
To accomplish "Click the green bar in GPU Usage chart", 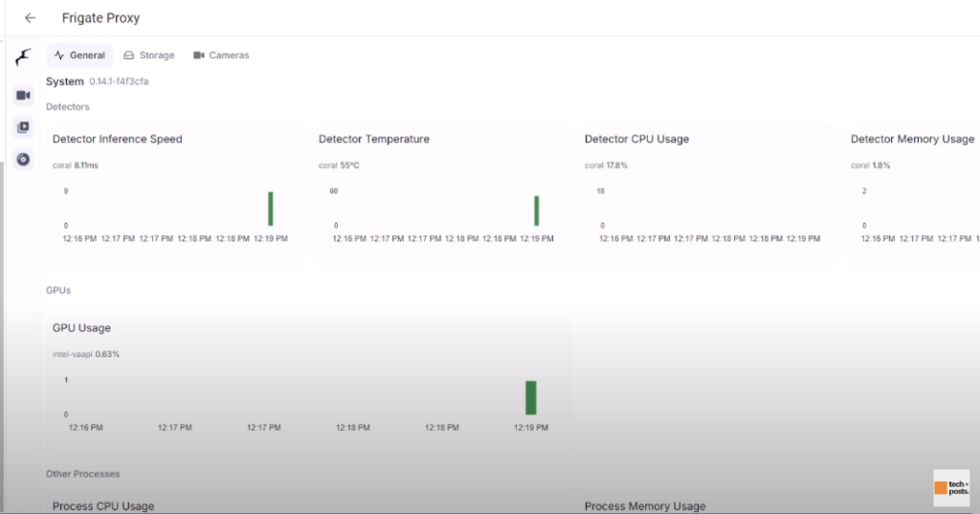I will pyautogui.click(x=530, y=397).
